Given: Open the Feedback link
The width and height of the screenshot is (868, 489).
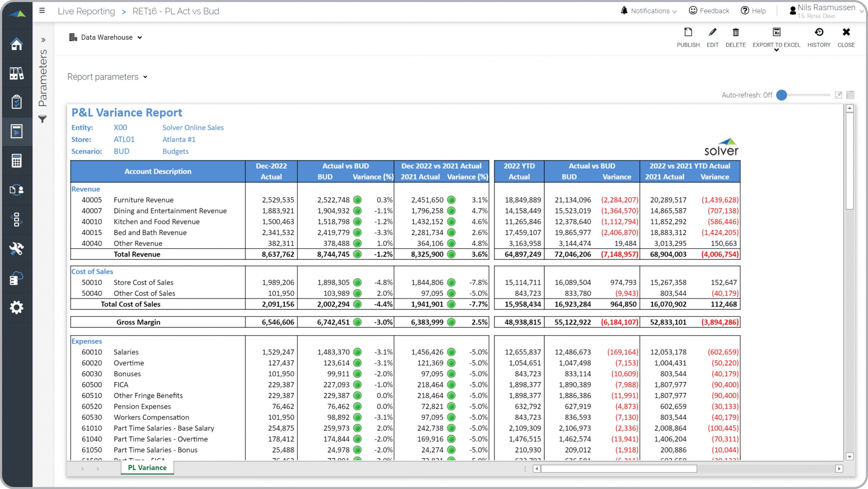Looking at the screenshot, I should coord(709,11).
